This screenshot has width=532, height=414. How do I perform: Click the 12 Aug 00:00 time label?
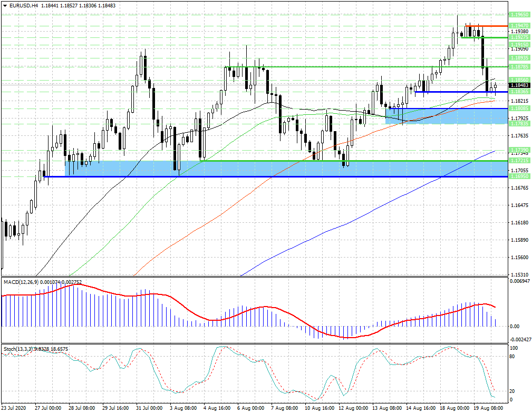pos(353,408)
